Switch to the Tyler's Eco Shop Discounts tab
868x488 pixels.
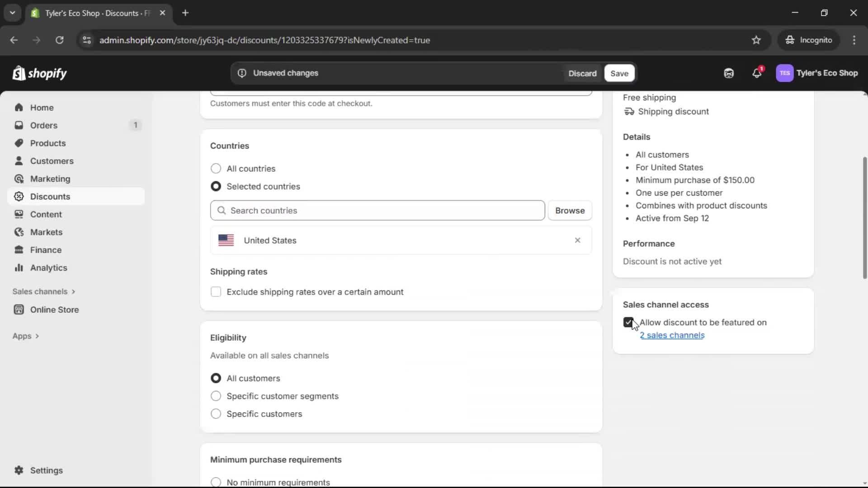[x=90, y=13]
